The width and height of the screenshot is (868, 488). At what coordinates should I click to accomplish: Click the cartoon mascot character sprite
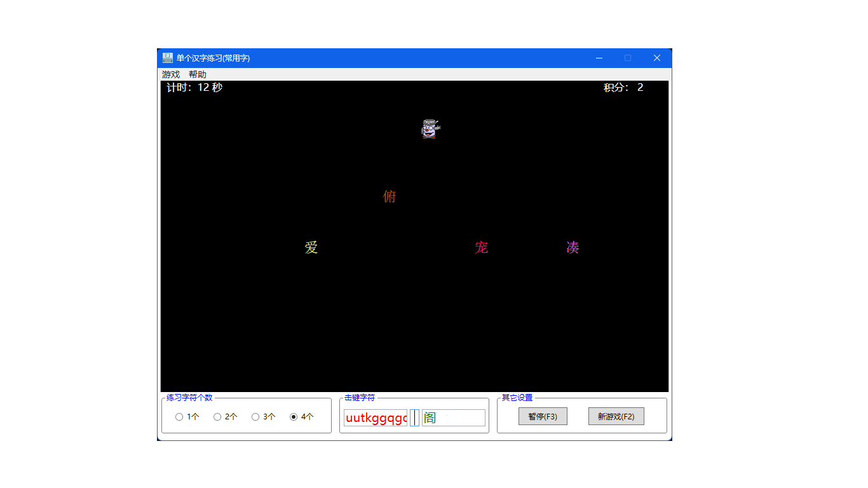coord(431,129)
